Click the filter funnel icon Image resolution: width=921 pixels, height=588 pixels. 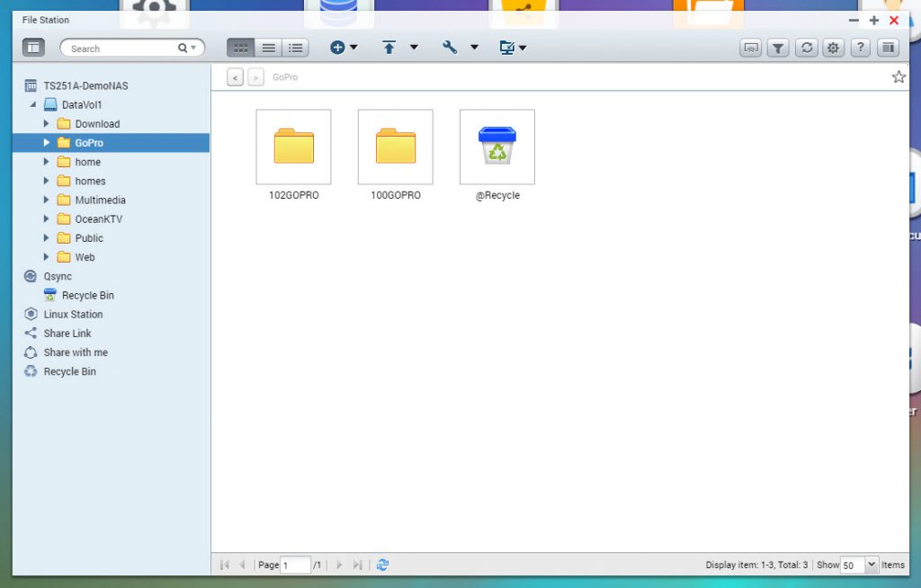point(779,49)
